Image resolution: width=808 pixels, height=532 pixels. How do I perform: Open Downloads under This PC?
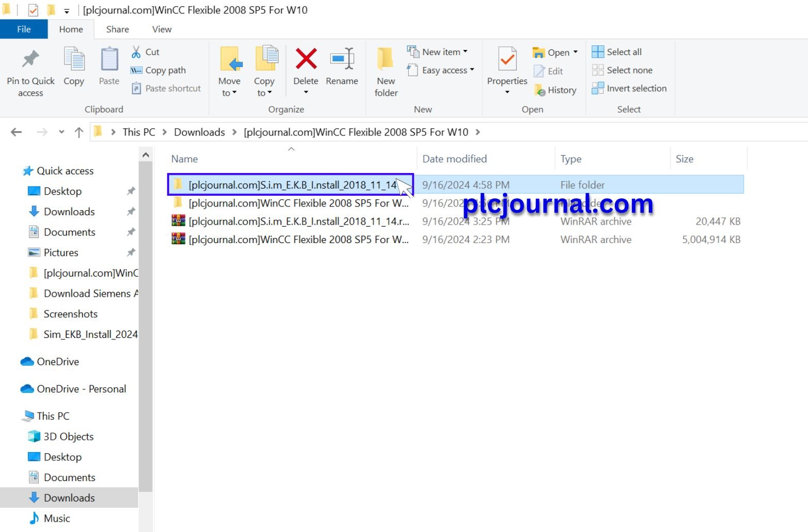point(69,498)
